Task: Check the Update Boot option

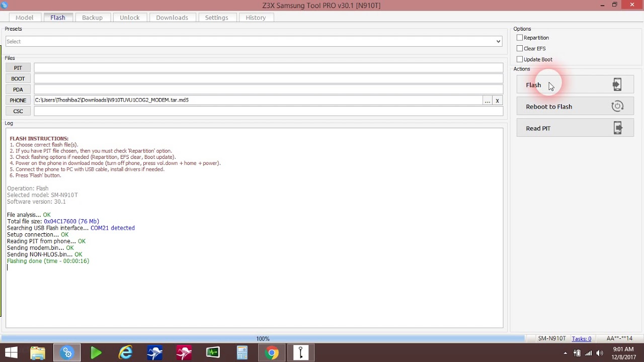Action: [520, 59]
